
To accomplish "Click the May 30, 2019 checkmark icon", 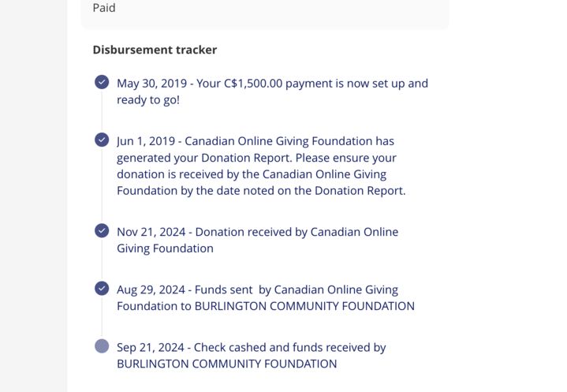I will point(102,82).
